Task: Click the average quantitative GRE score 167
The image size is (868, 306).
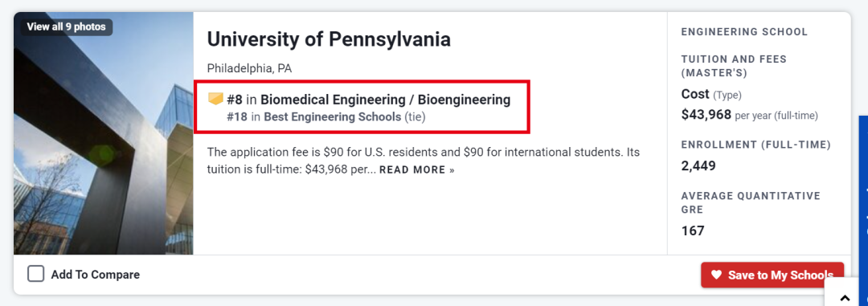Action: (x=693, y=231)
